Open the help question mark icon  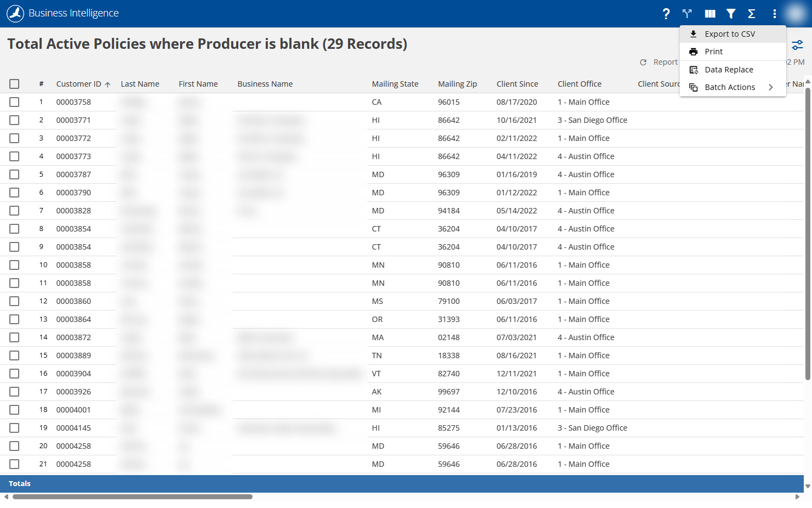pyautogui.click(x=666, y=14)
